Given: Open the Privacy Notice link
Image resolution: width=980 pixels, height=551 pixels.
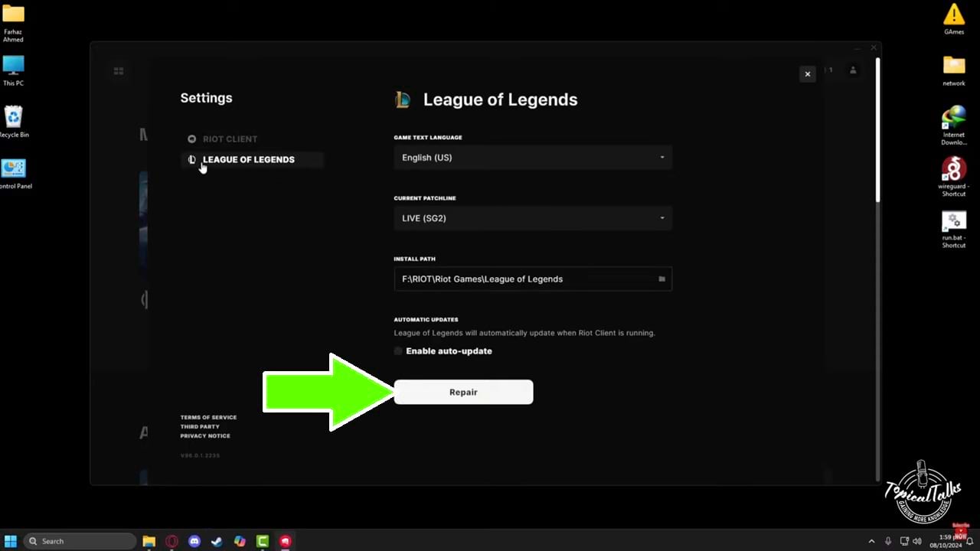Looking at the screenshot, I should [x=205, y=436].
